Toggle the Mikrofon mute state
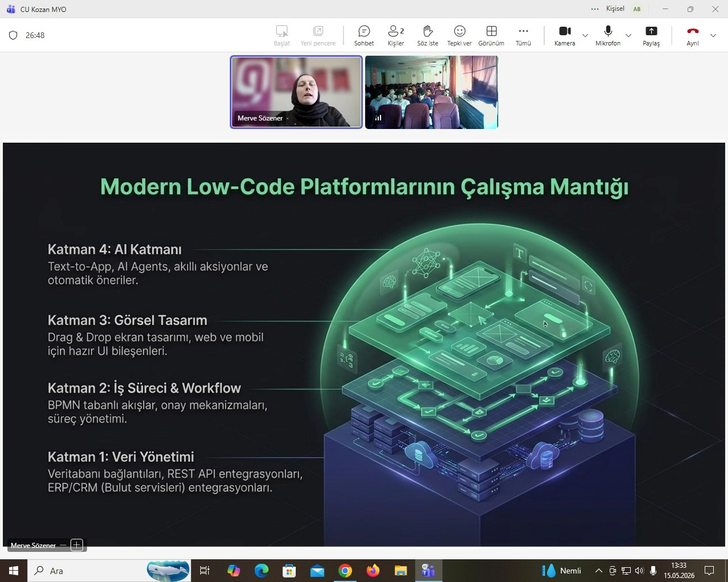The image size is (728, 582). (608, 36)
